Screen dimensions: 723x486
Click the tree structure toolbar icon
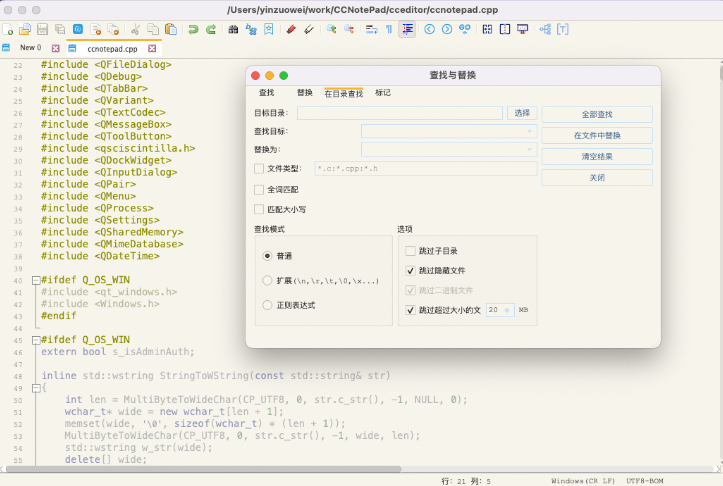[545, 30]
